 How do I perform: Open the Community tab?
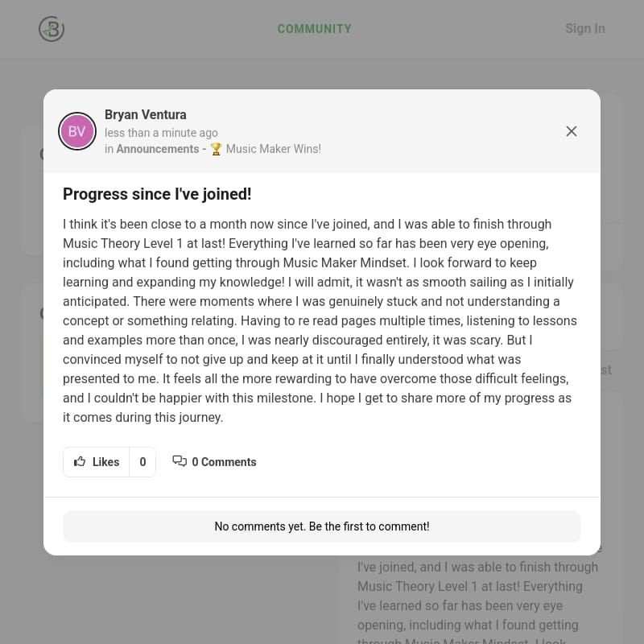click(x=314, y=29)
